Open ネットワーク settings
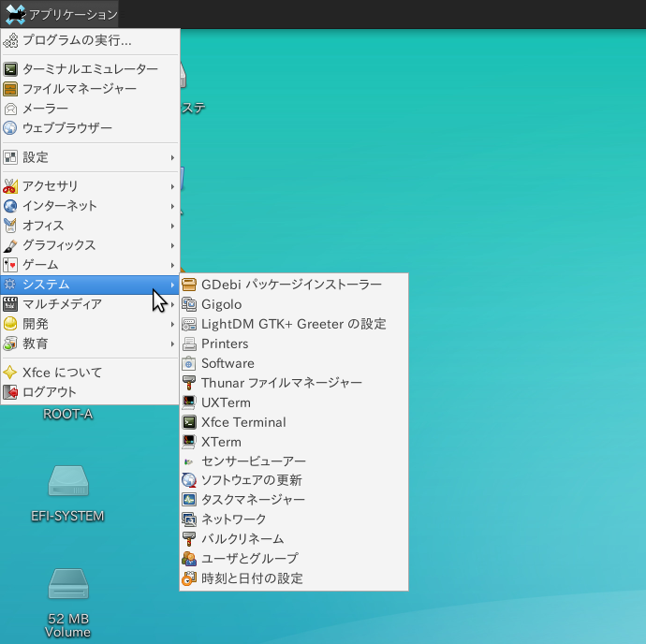646x644 pixels. (x=294, y=520)
